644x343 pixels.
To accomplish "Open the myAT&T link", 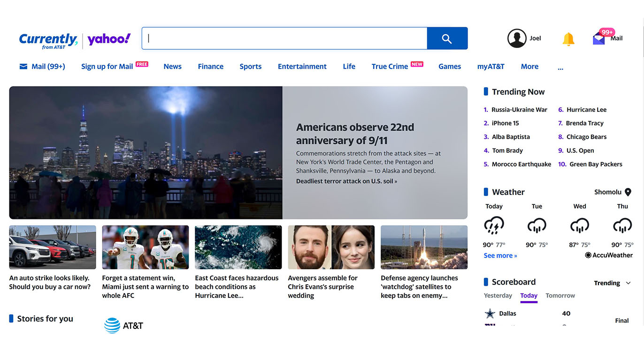I will pos(491,67).
